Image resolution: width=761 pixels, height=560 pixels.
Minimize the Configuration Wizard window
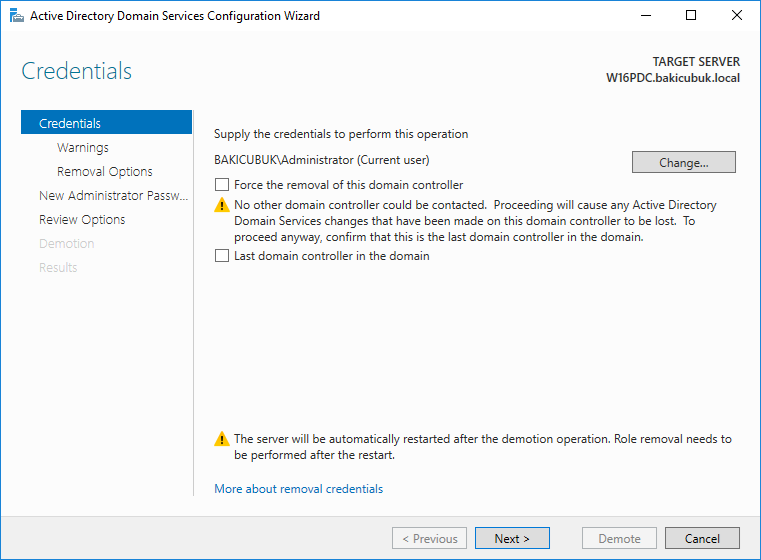click(x=645, y=16)
